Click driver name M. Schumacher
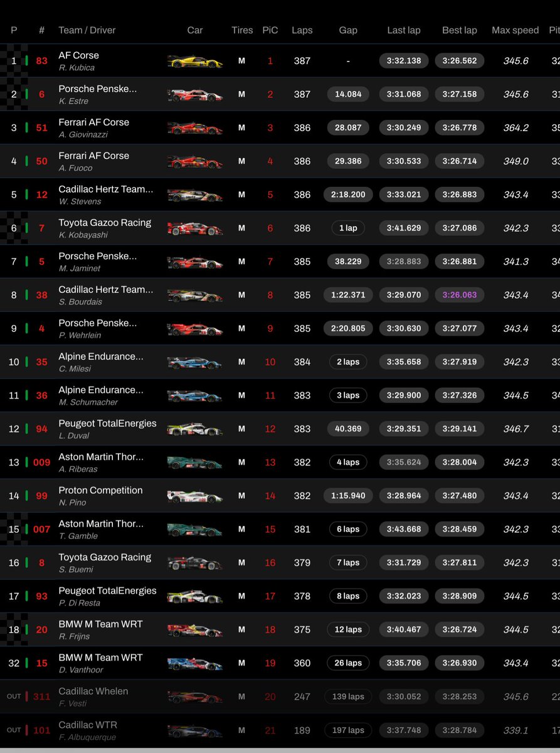The height and width of the screenshot is (753, 560). coord(88,402)
